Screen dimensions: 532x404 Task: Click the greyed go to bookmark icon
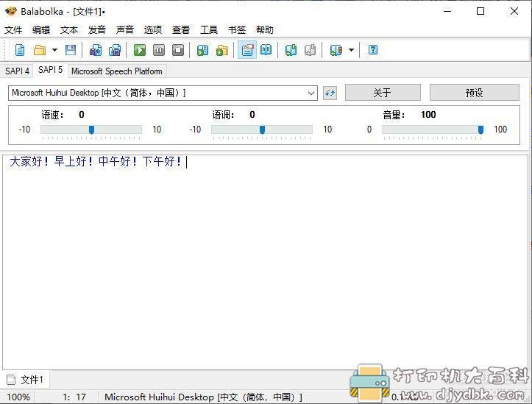click(310, 50)
